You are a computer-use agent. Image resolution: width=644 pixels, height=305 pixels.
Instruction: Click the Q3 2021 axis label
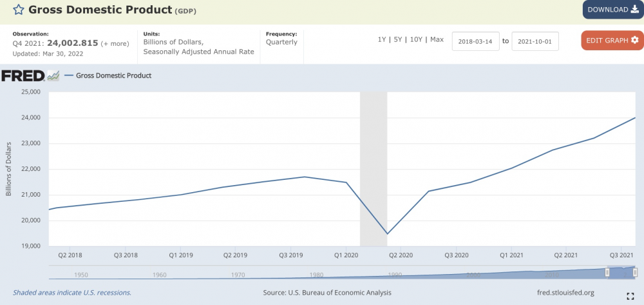[x=622, y=255]
